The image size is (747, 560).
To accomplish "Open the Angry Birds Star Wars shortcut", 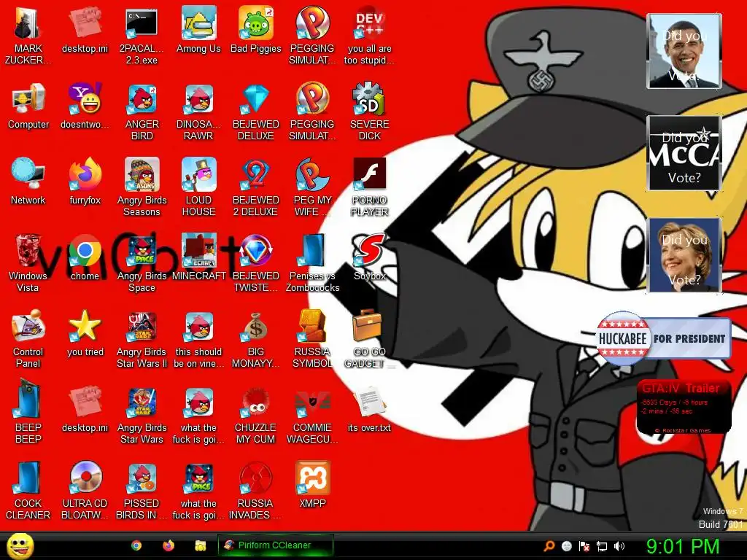I will (x=142, y=414).
